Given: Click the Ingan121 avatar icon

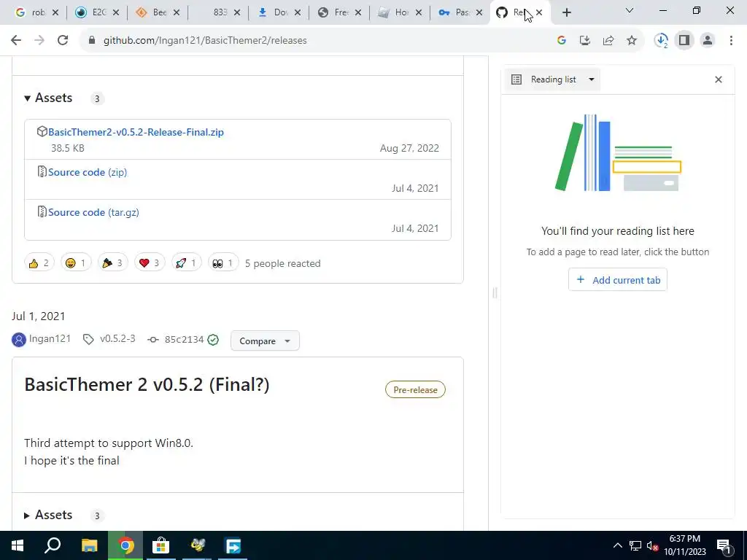Looking at the screenshot, I should coord(18,340).
